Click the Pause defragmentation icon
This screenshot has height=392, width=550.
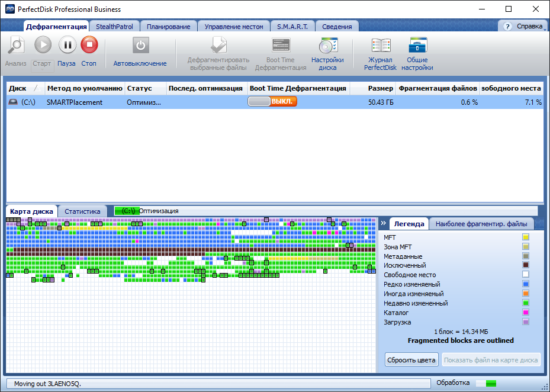(67, 45)
